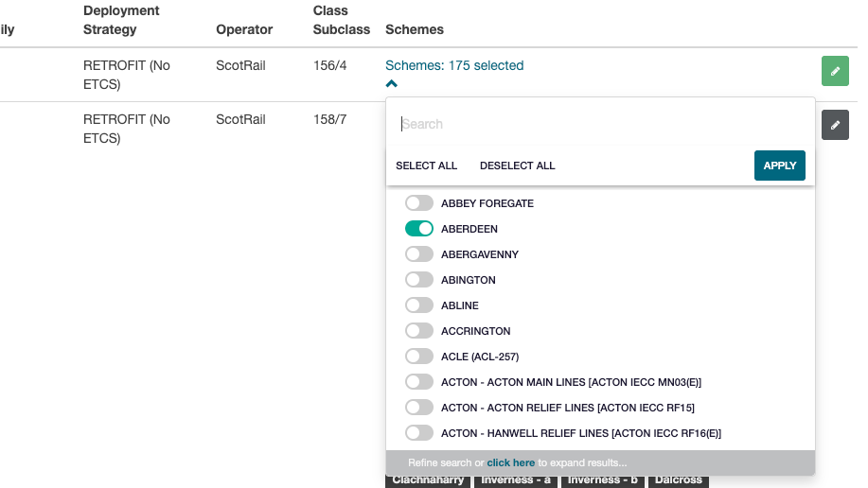Toggle the ACCRINGTON scheme on
868x488 pixels.
coord(418,331)
